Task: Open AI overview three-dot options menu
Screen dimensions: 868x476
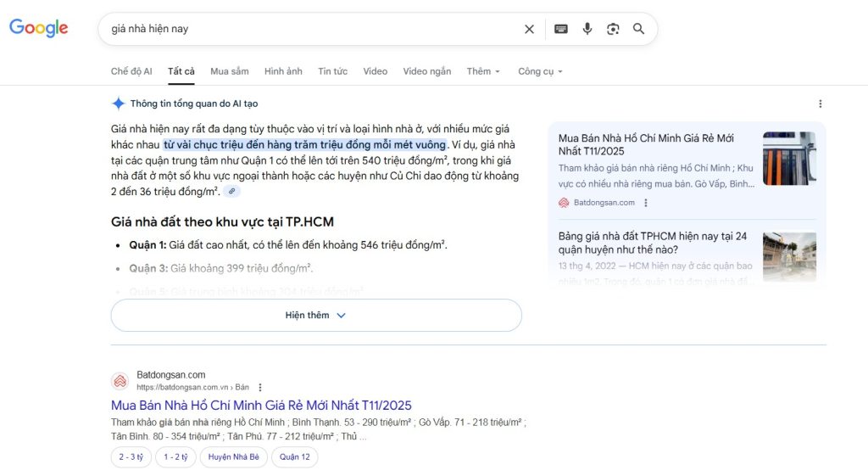Action: [820, 104]
